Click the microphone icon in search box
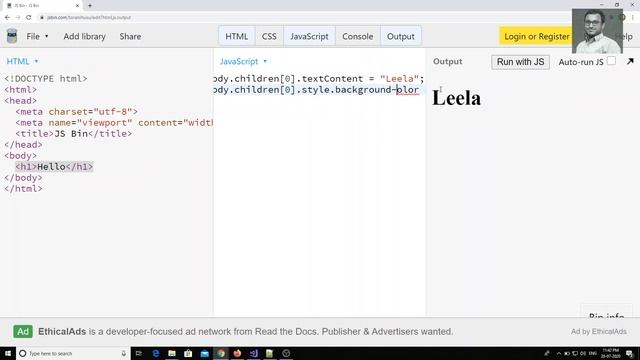640x360 pixels. [123, 353]
